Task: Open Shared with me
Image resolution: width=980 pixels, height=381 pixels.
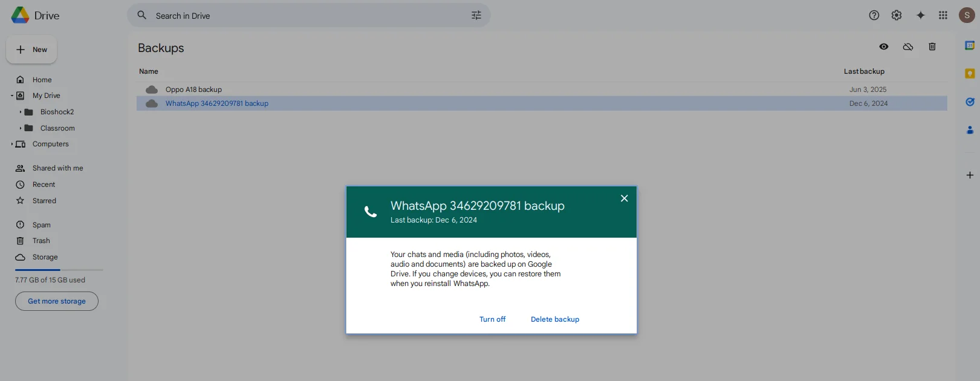Action: [57, 168]
